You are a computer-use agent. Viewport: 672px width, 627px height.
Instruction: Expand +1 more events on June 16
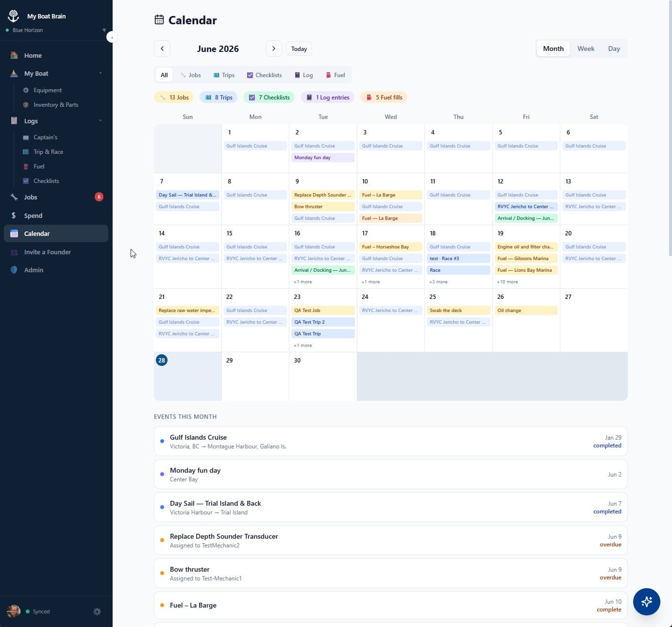coord(303,282)
